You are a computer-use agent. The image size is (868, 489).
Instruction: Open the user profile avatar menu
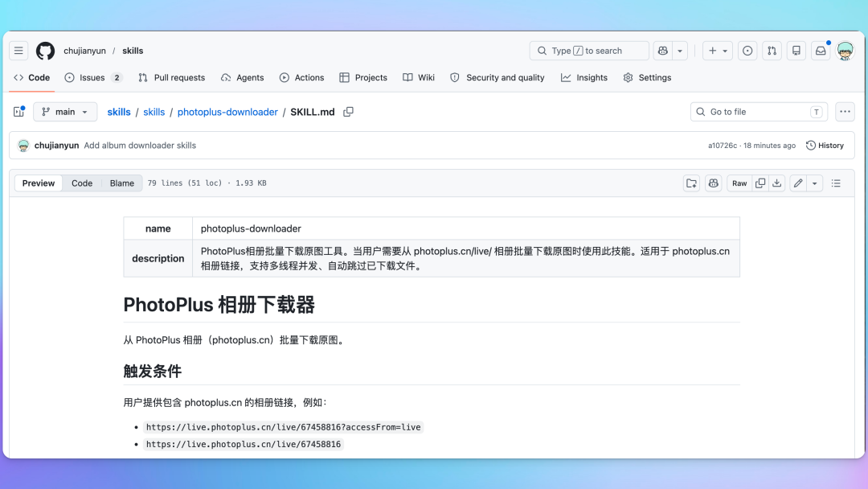coord(845,51)
